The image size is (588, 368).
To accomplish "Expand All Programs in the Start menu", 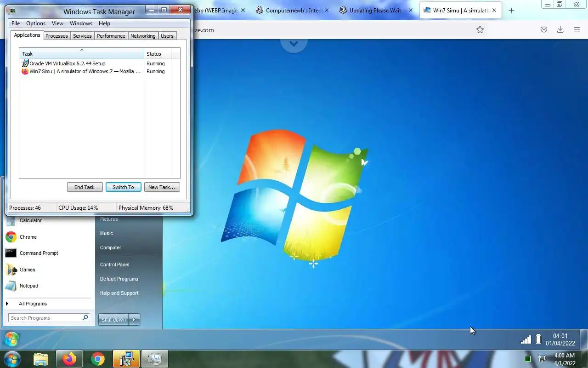I will pos(33,304).
